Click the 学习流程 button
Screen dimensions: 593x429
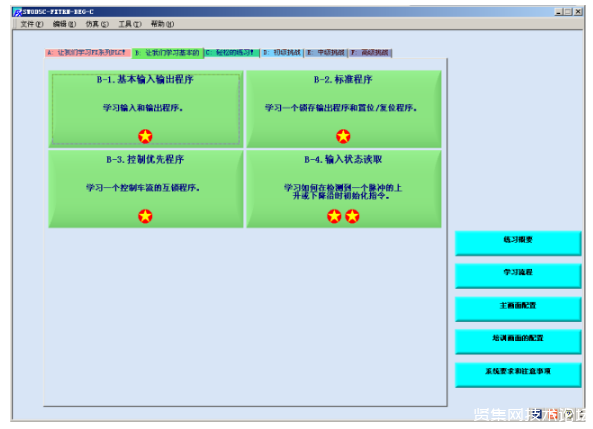518,276
